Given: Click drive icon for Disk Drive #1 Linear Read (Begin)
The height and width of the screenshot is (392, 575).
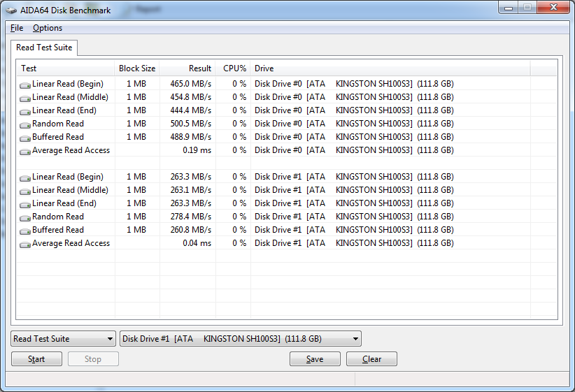Looking at the screenshot, I should point(25,178).
